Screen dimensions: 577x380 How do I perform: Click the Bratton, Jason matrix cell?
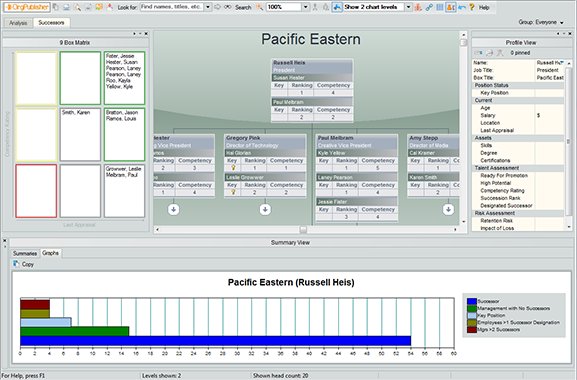pos(124,135)
